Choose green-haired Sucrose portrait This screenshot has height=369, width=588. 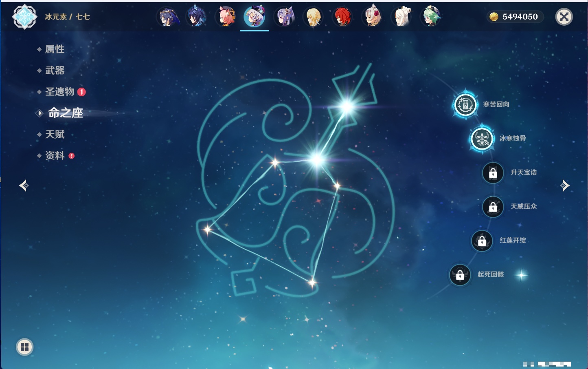coord(430,17)
